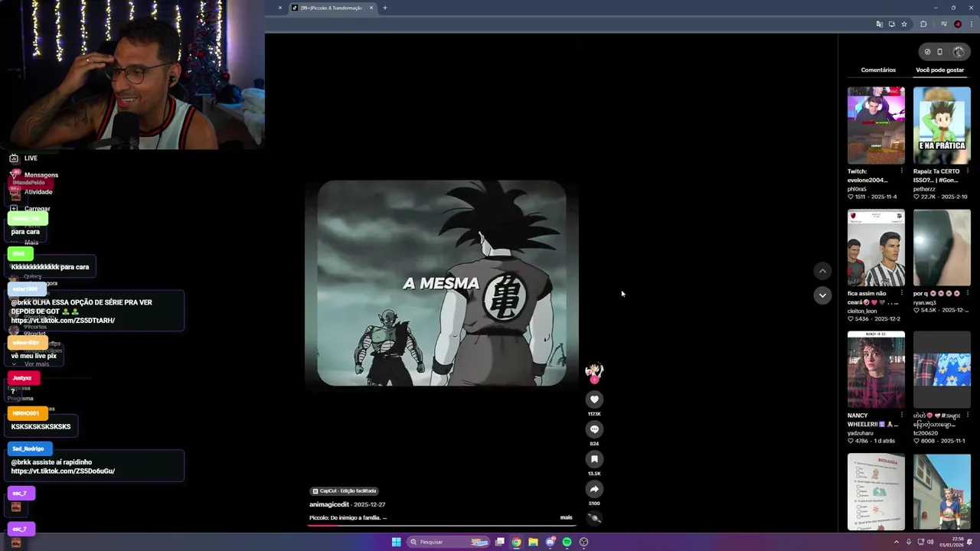Open the media controls icon in Chrome toolbar
The image size is (980, 551).
coord(944,24)
